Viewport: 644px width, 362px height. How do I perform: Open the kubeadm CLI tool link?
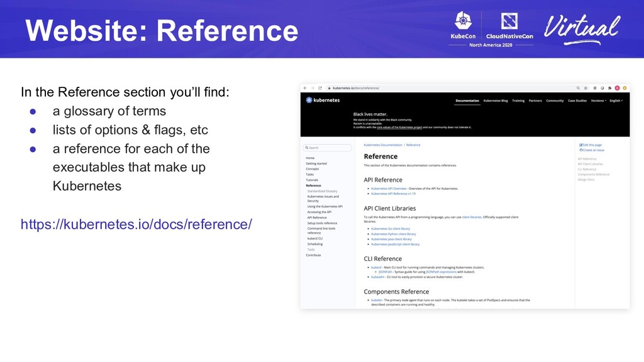click(x=378, y=277)
